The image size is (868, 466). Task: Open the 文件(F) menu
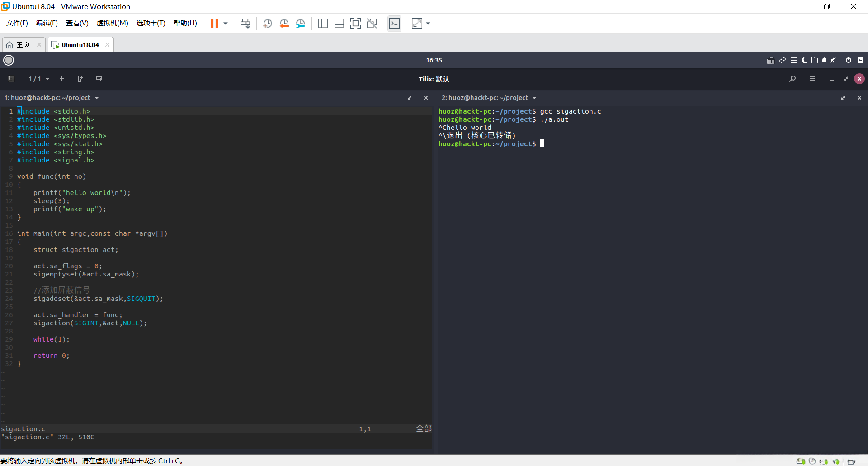click(x=17, y=23)
